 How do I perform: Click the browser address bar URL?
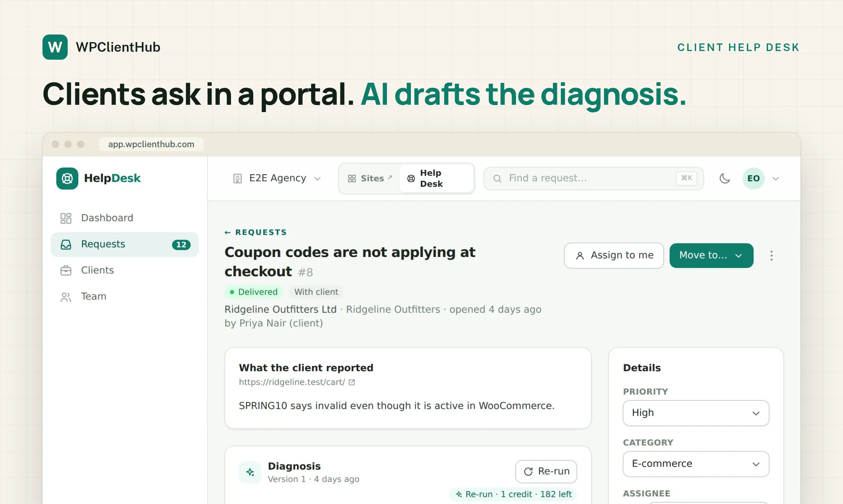pos(151,144)
